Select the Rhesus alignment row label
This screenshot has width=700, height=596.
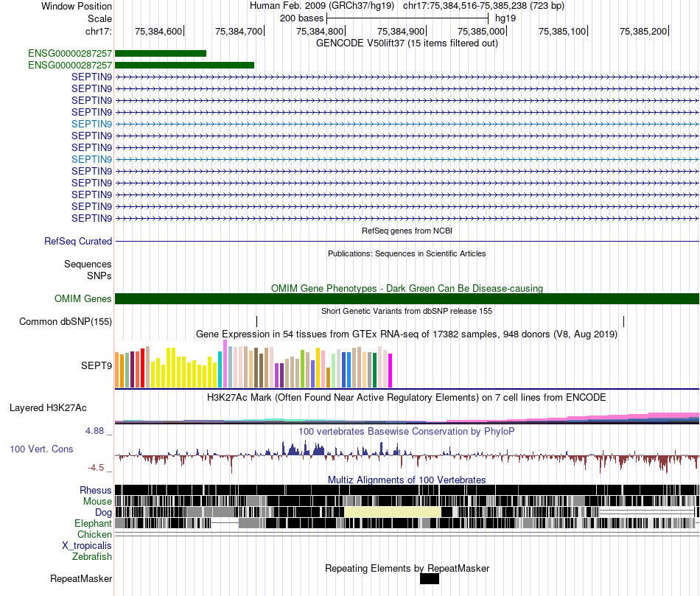96,490
